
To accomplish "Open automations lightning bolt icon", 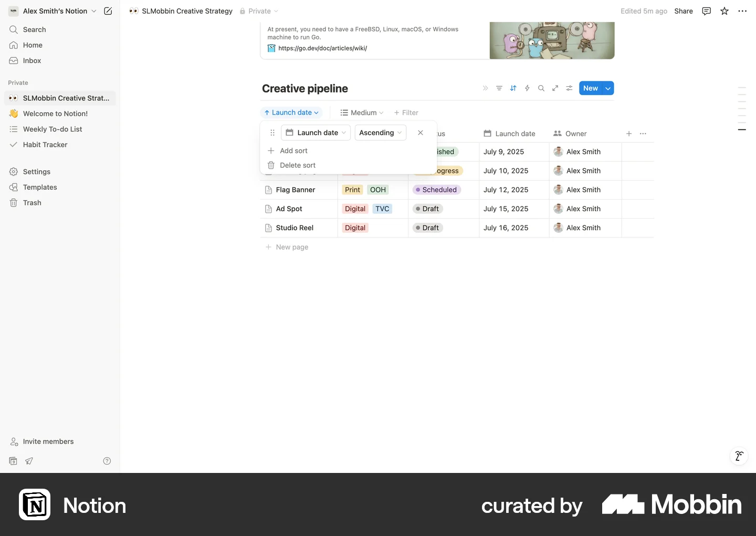I will click(527, 88).
